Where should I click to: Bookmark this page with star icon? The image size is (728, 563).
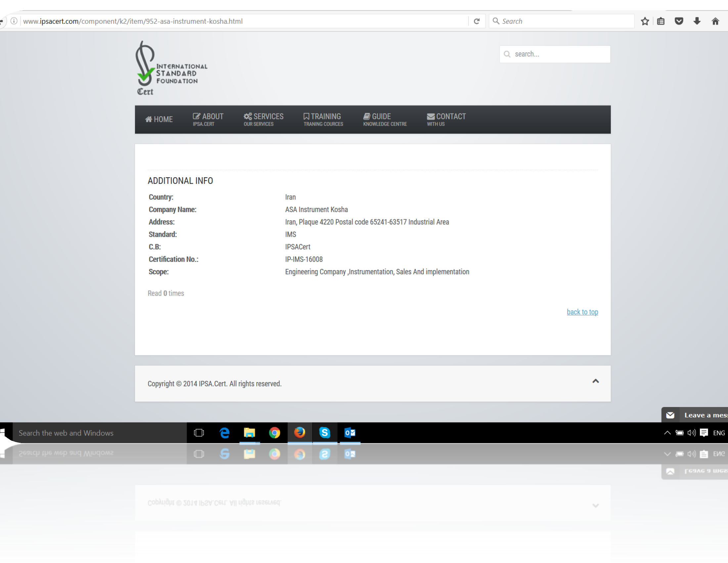click(645, 21)
